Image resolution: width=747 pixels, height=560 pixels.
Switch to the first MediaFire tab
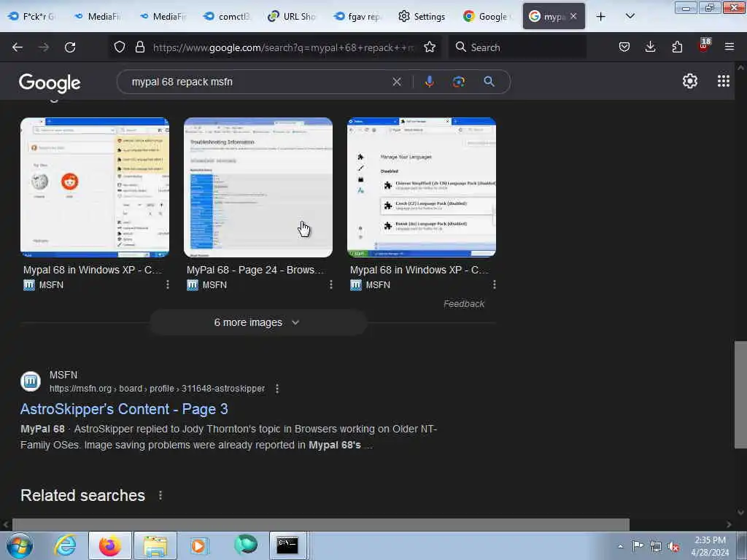(97, 16)
